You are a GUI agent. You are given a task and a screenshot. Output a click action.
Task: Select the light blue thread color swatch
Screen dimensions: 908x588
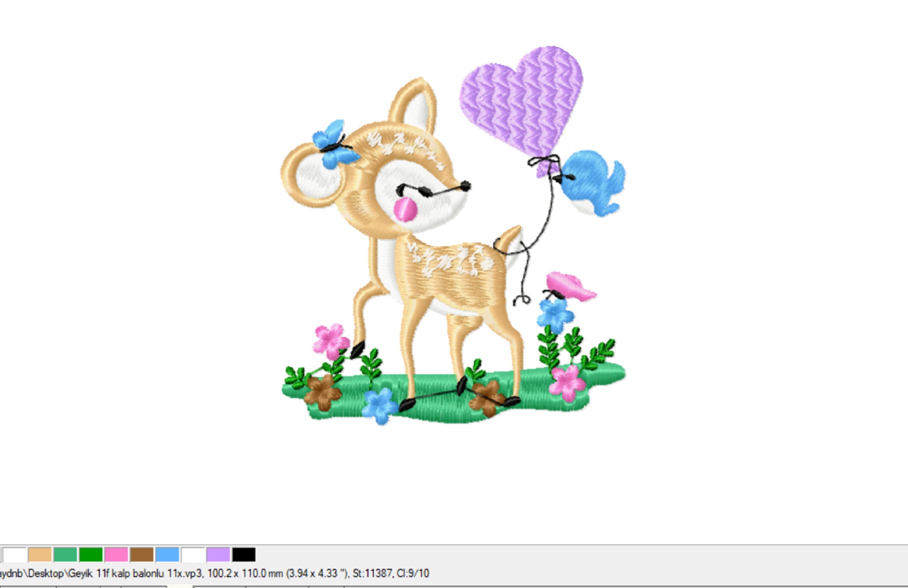click(168, 554)
